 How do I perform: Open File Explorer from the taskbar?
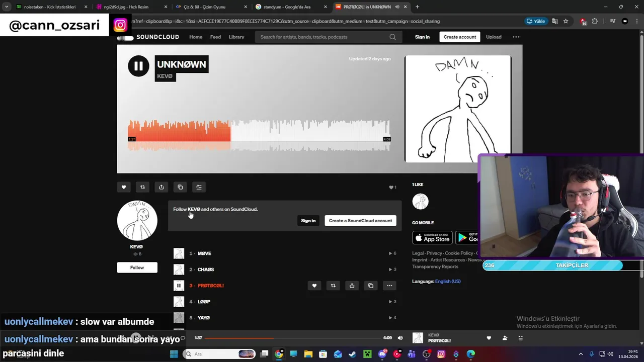(x=308, y=354)
